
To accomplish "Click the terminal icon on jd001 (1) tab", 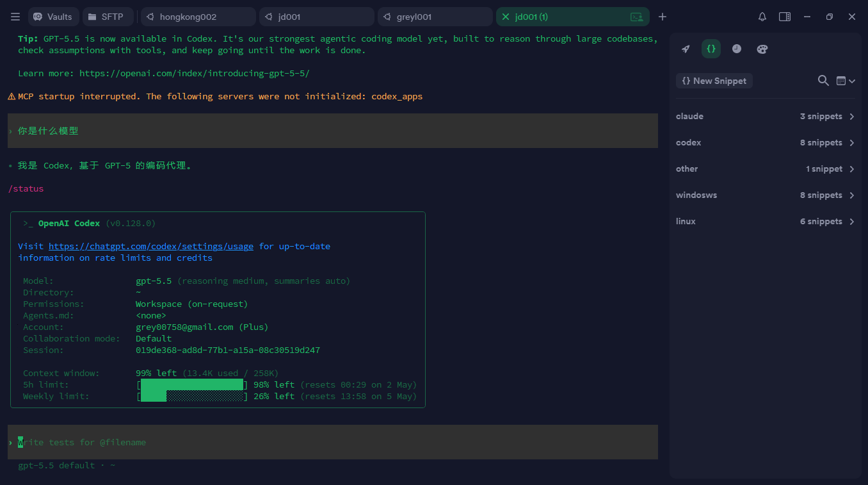I will coord(636,17).
